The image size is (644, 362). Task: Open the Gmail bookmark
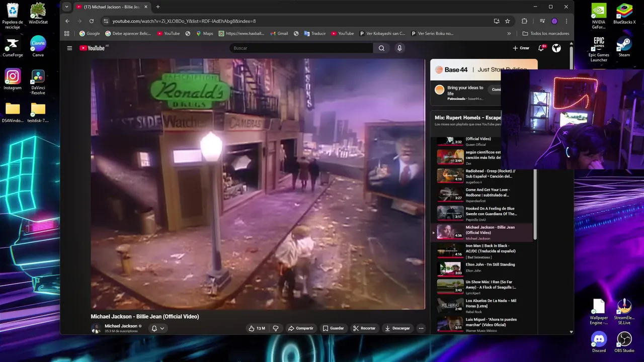click(x=279, y=34)
